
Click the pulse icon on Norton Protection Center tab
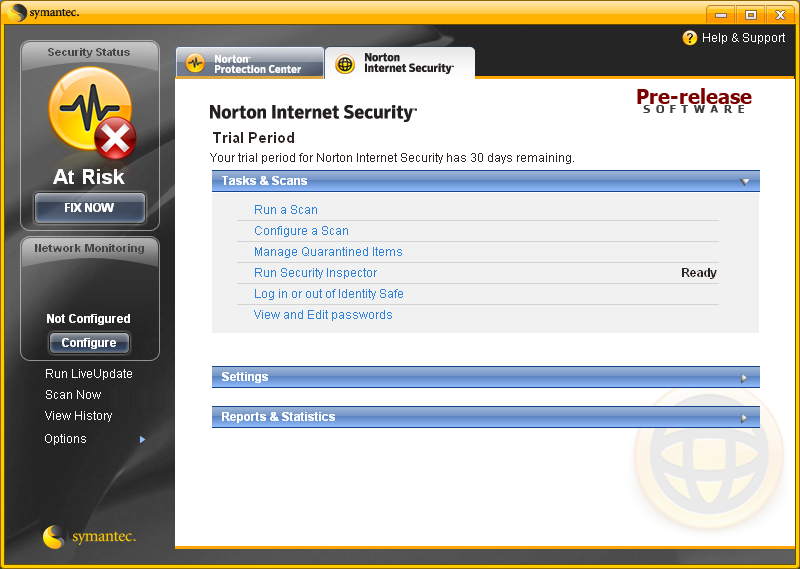pos(195,63)
